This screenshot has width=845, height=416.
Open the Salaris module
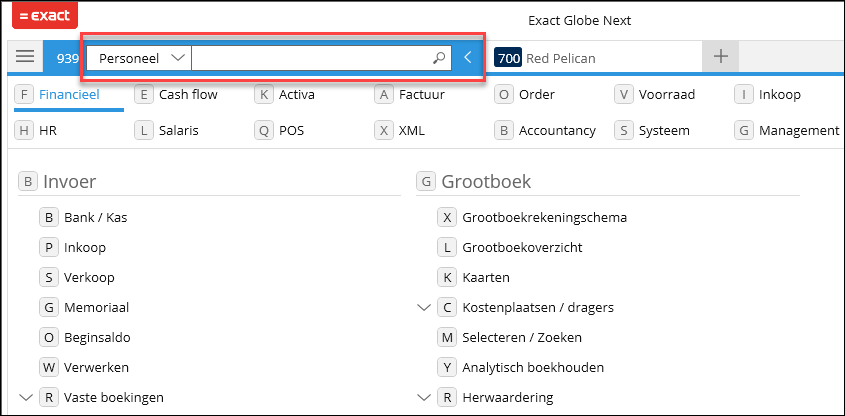(179, 131)
